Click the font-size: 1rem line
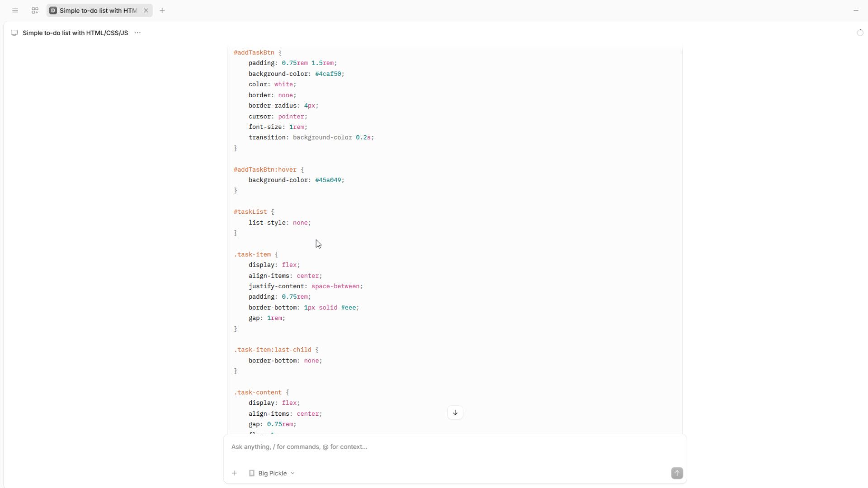The width and height of the screenshot is (868, 488). pos(278,127)
